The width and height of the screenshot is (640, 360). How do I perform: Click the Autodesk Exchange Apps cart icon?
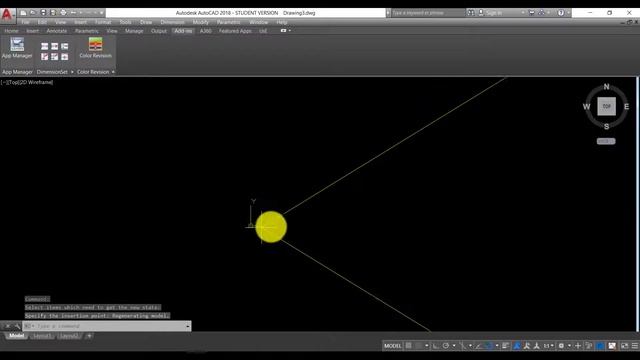[532, 13]
